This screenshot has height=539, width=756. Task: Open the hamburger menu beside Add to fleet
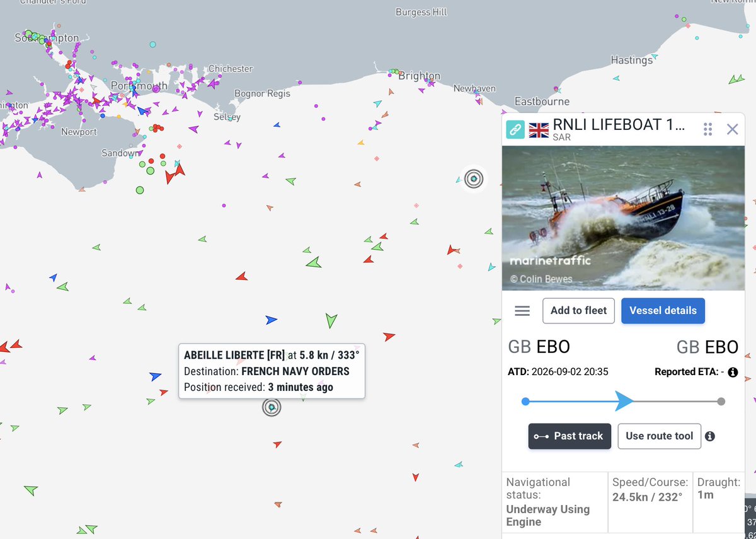pos(522,311)
